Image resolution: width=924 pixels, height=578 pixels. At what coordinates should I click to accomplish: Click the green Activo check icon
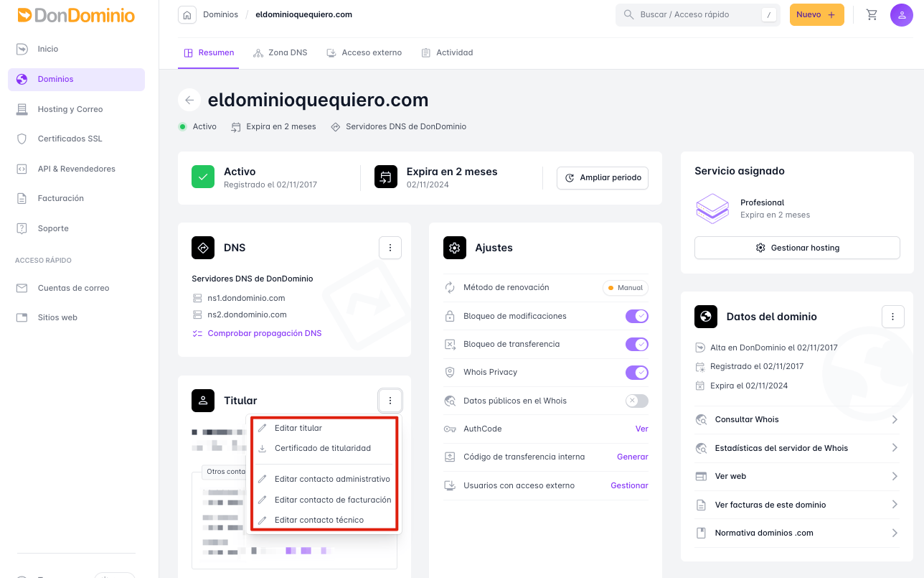[203, 177]
